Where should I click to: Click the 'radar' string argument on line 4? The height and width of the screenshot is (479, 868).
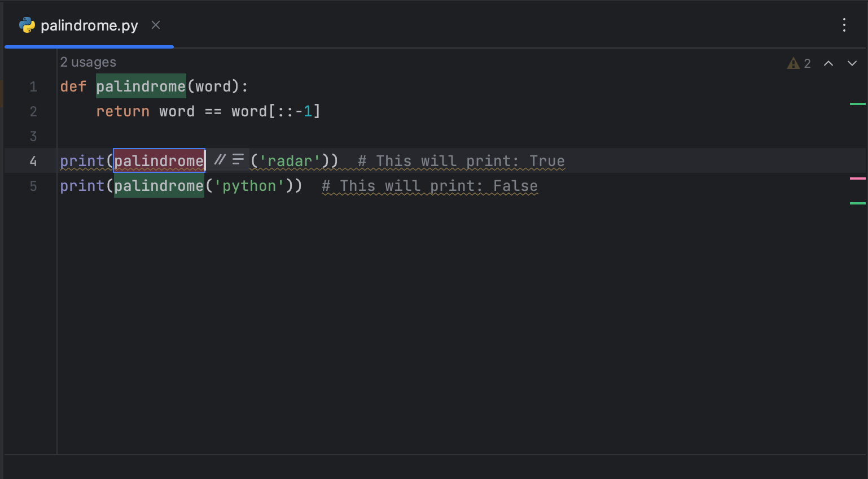pos(290,161)
